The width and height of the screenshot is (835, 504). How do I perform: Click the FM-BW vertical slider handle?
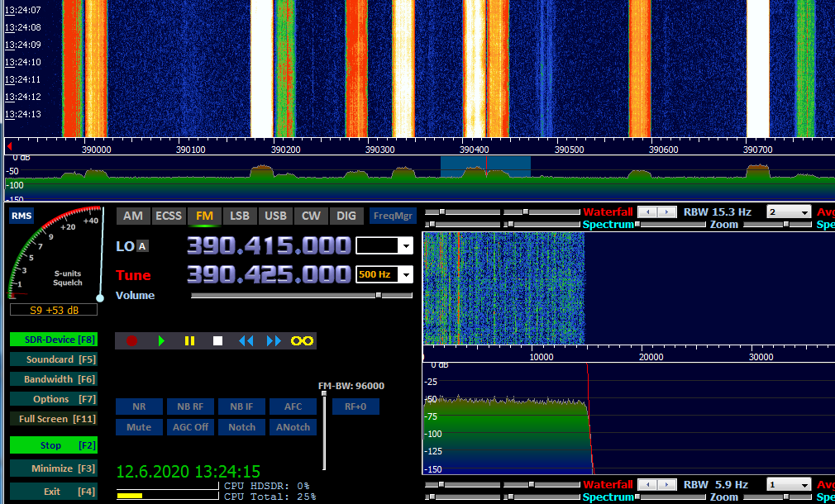tap(324, 394)
